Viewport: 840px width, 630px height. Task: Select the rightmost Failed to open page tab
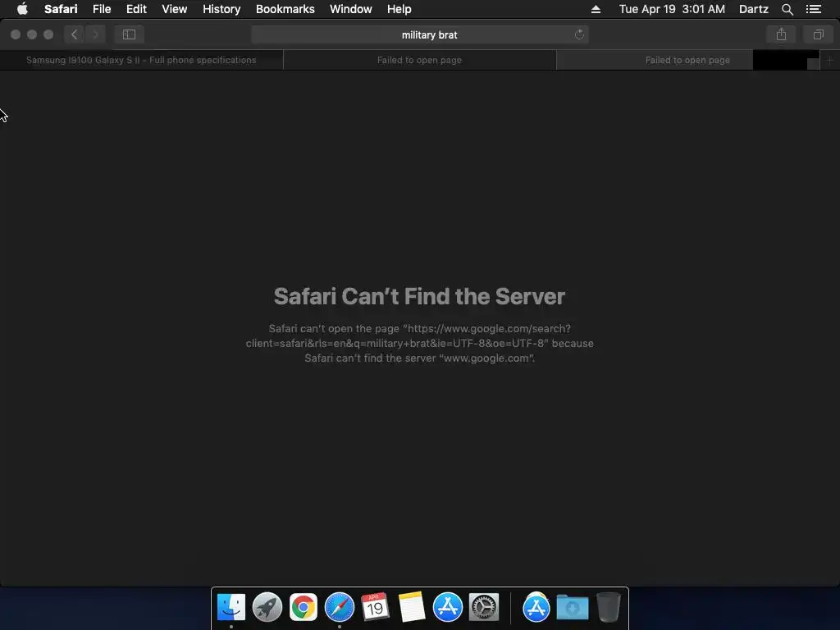click(x=687, y=60)
